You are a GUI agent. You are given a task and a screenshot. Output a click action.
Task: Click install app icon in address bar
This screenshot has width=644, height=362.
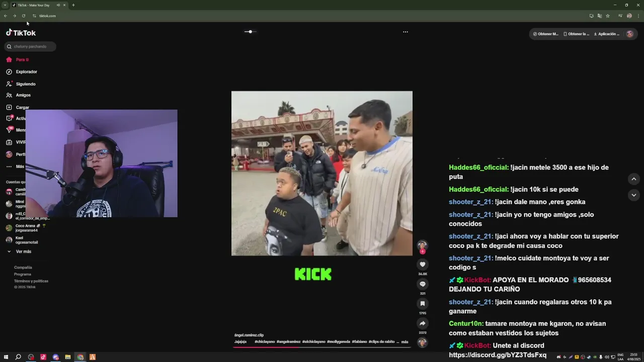coord(592,16)
